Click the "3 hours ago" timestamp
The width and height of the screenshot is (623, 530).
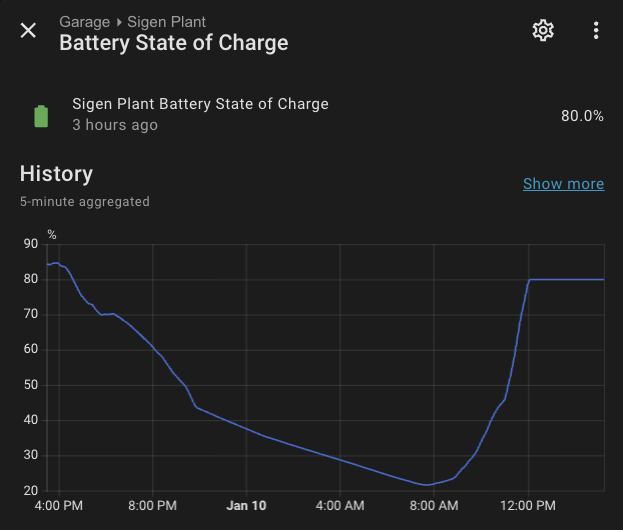(115, 126)
